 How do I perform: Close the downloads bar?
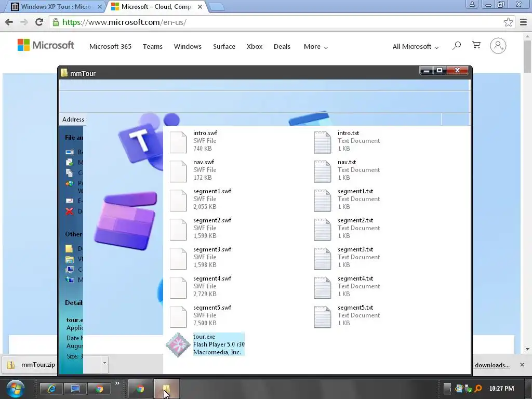point(522,365)
